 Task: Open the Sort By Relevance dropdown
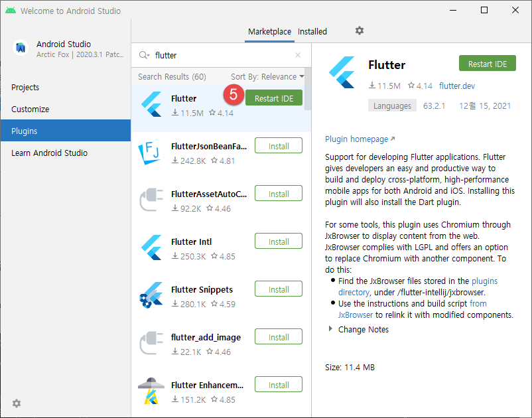tap(267, 77)
